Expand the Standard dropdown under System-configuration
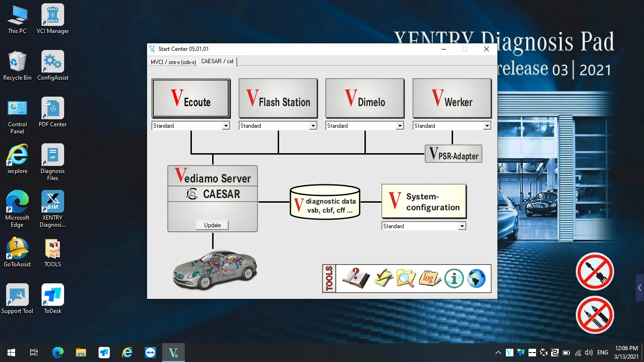The image size is (644, 362). coord(424,226)
